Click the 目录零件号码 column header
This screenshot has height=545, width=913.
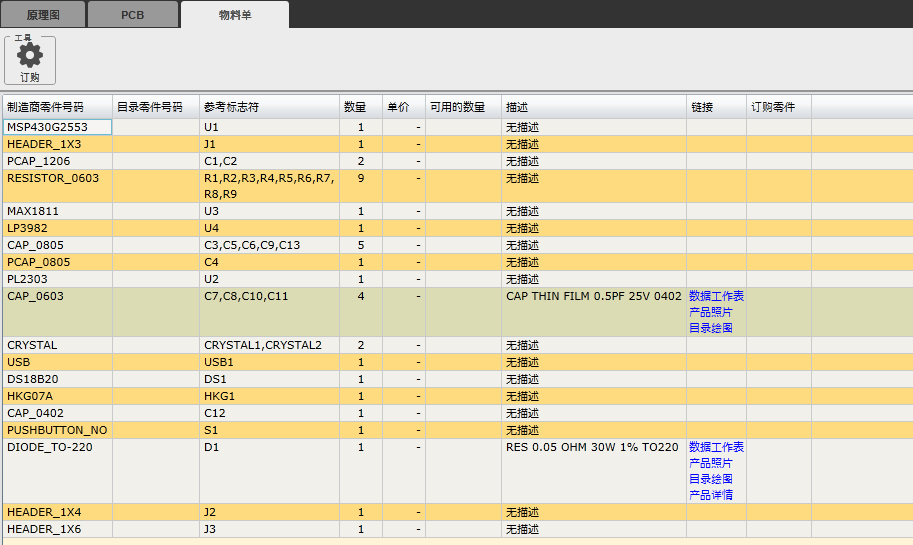click(x=156, y=107)
